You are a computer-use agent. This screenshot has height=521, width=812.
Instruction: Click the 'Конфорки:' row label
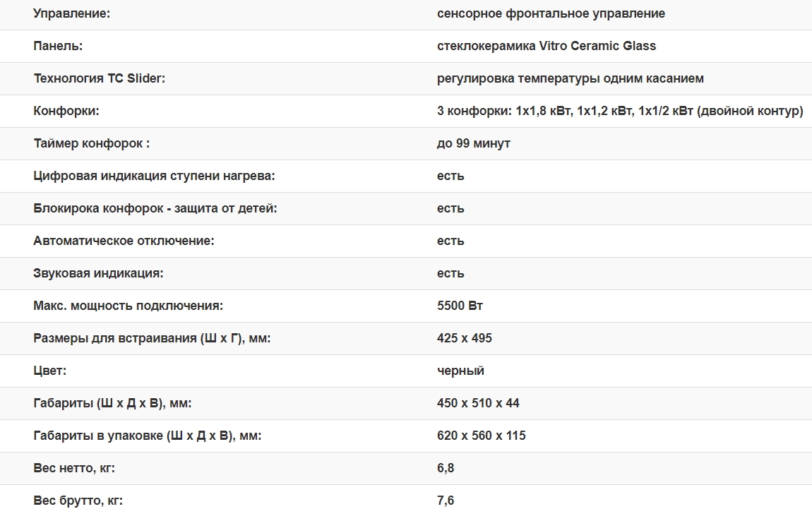tap(66, 111)
